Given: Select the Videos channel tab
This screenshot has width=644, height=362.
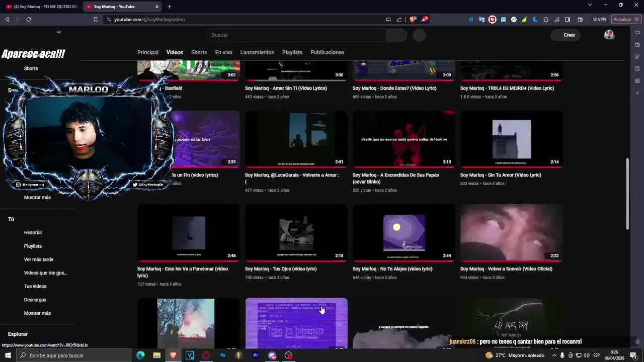Looking at the screenshot, I should pos(175,52).
